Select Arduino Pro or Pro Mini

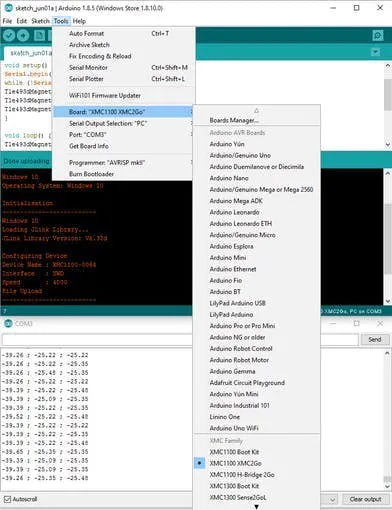coord(257,326)
